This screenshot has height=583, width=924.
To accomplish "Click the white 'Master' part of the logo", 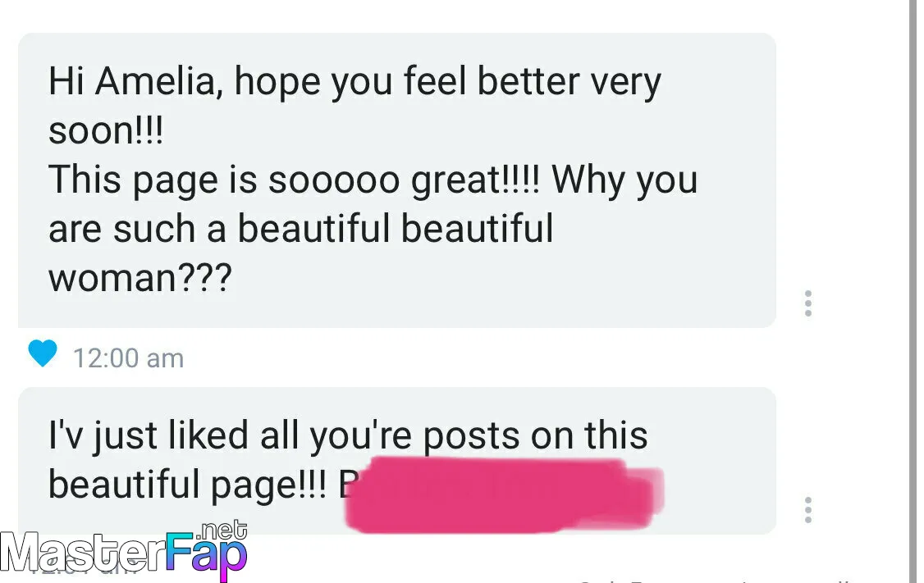I will [83, 553].
